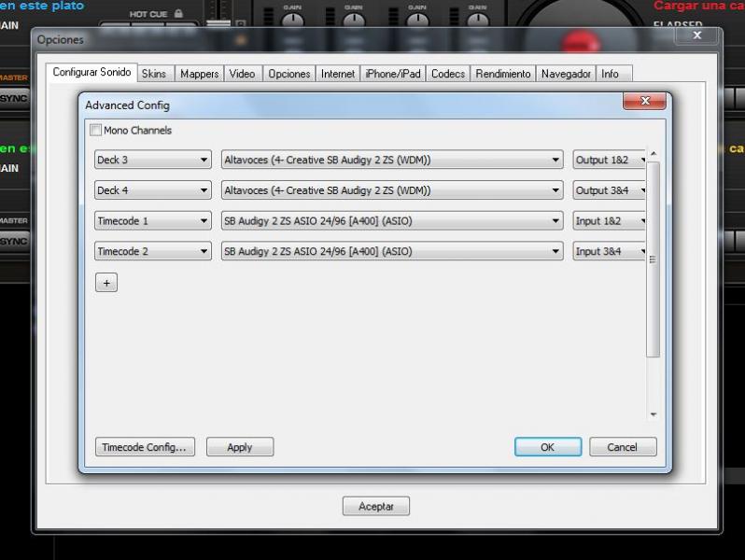Switch to the Skins tab
The height and width of the screenshot is (560, 745).
click(x=154, y=74)
